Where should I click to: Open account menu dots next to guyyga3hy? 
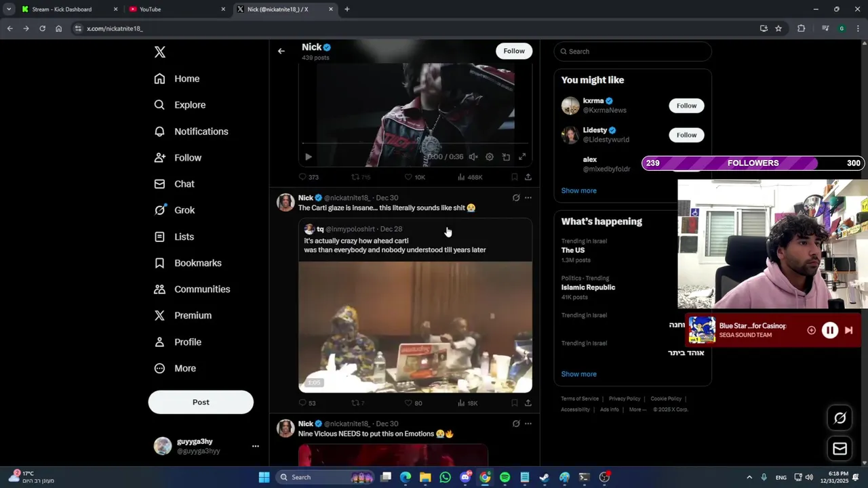[x=256, y=446]
